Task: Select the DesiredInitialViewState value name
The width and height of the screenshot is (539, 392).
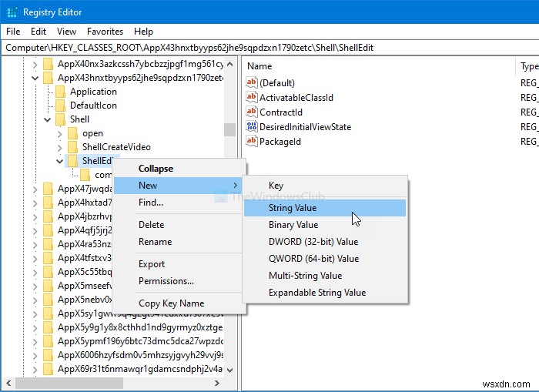Action: (305, 127)
